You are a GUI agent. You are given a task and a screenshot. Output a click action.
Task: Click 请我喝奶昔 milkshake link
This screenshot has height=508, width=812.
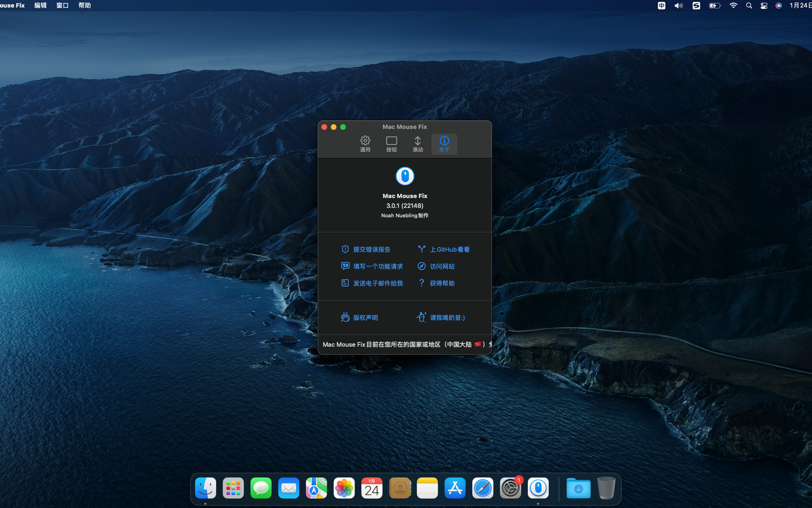(441, 317)
